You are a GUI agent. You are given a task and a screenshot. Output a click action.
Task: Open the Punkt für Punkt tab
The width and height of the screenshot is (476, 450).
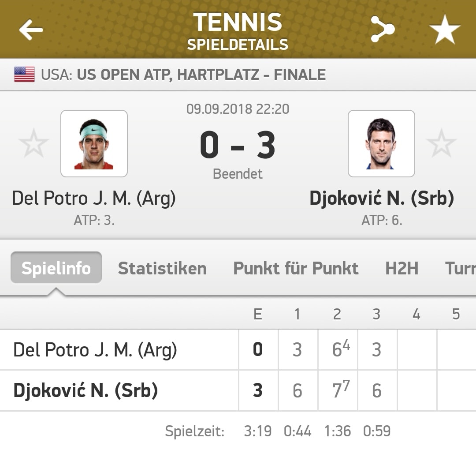(296, 268)
